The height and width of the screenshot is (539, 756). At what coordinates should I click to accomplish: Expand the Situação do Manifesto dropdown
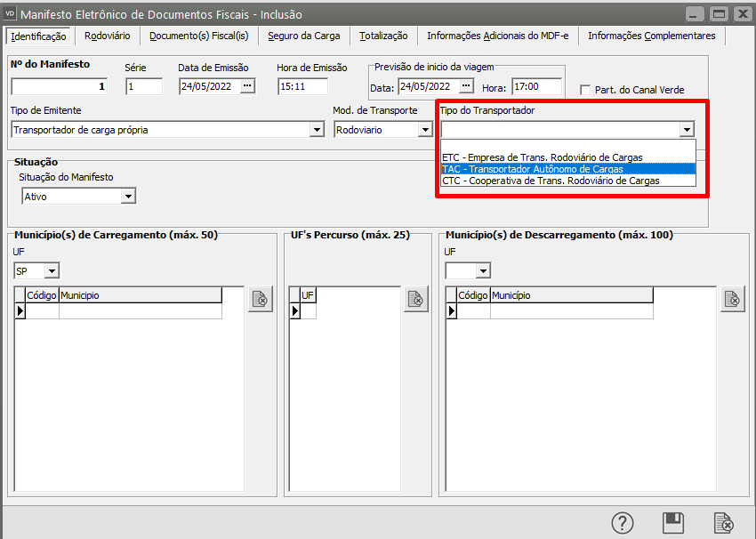click(x=128, y=197)
